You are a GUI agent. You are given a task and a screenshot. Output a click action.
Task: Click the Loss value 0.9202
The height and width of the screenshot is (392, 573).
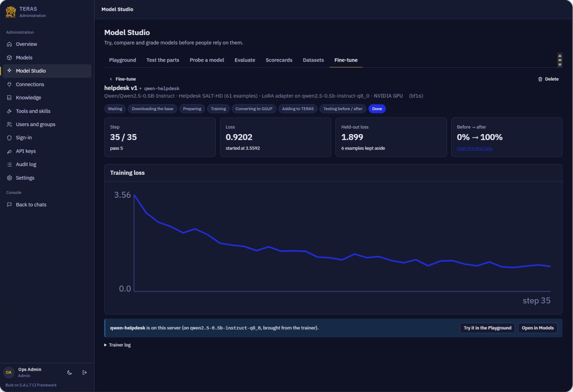tap(239, 137)
